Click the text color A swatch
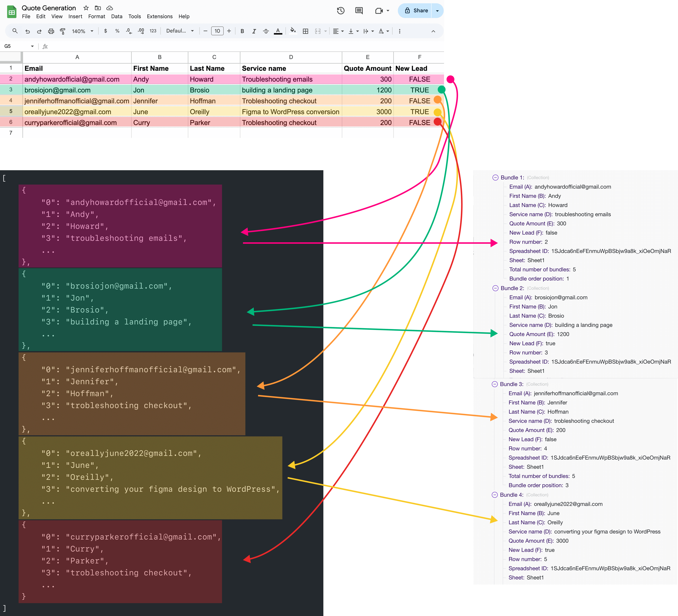Image resolution: width=678 pixels, height=616 pixels. point(278,31)
